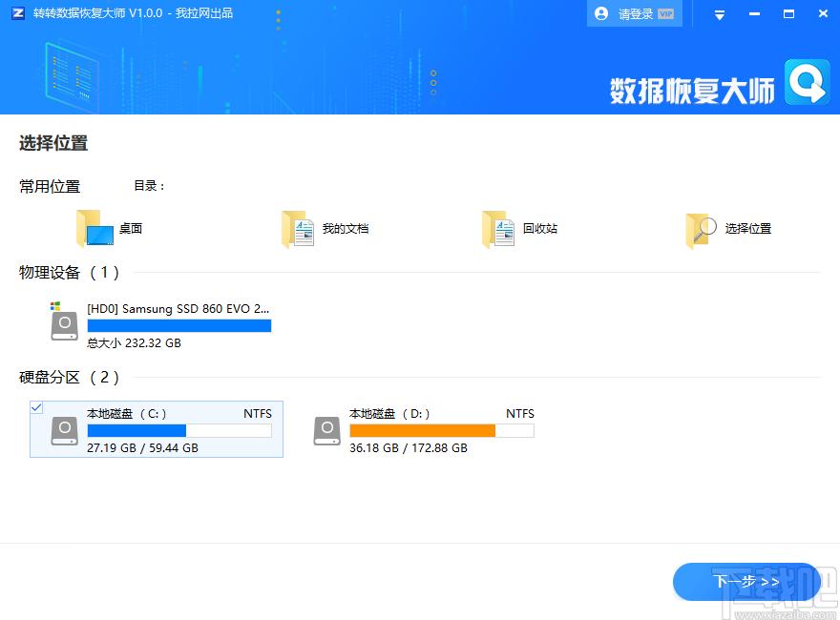
Task: Select the 桌面 label
Action: pyautogui.click(x=131, y=229)
